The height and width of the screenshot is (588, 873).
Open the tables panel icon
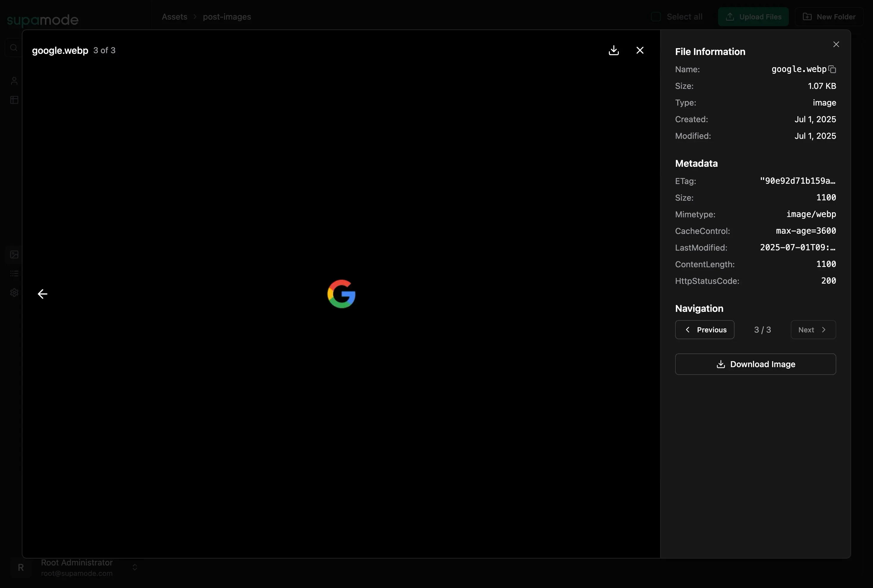click(x=14, y=100)
